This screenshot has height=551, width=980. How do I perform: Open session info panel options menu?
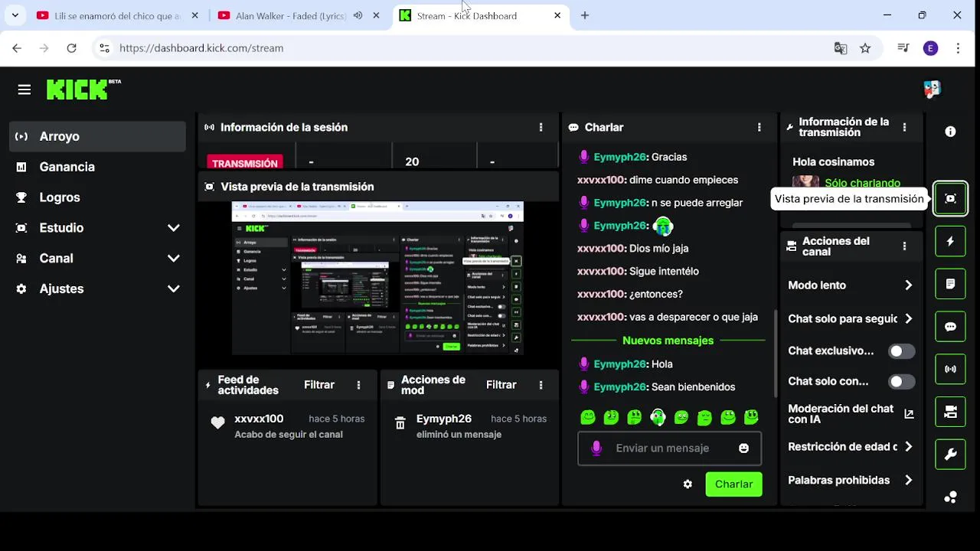[541, 128]
